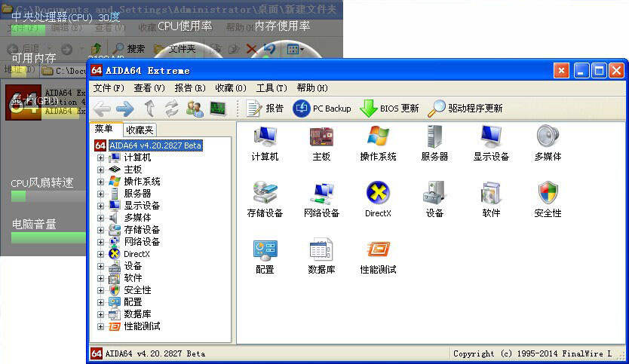Click the 文件夹 button in Explorer window
629x364 pixels.
175,49
